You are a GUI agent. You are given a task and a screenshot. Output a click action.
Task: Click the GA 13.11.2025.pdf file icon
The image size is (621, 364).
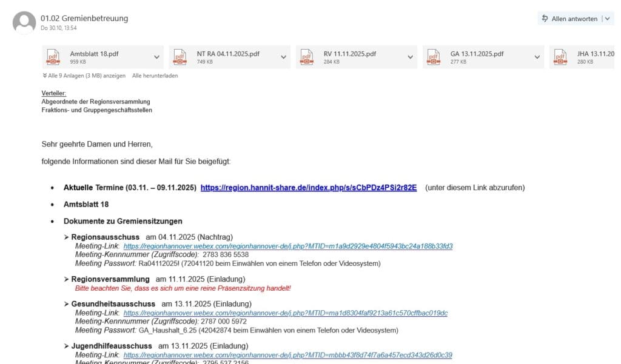pyautogui.click(x=434, y=57)
